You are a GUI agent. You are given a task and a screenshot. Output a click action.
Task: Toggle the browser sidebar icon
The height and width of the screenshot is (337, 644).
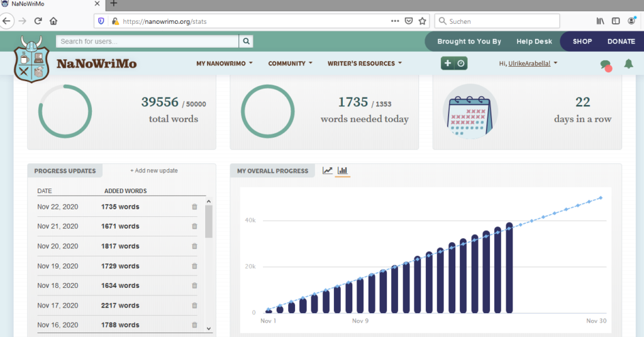[616, 21]
